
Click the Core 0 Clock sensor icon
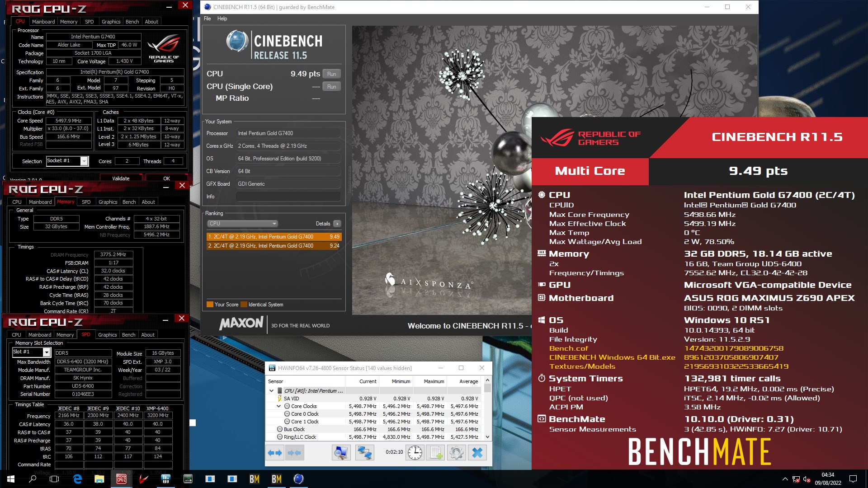point(287,414)
